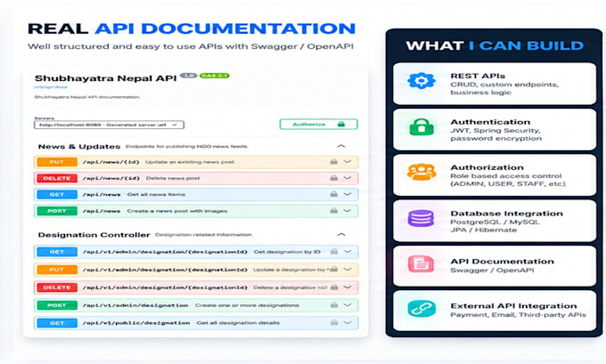This screenshot has width=606, height=364.
Task: Expand PUT designation endpoint chevron
Action: (x=348, y=270)
